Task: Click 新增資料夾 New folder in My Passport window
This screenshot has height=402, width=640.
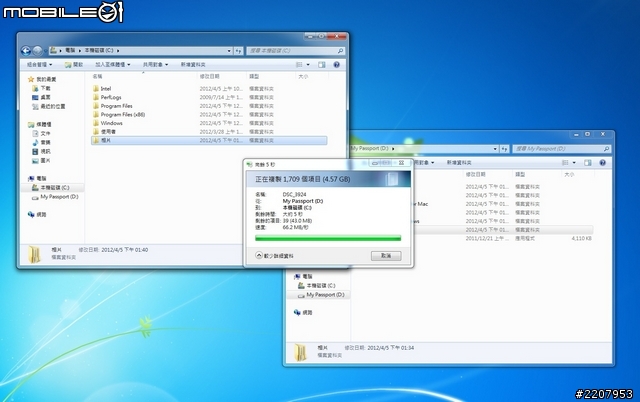Action: [x=459, y=162]
